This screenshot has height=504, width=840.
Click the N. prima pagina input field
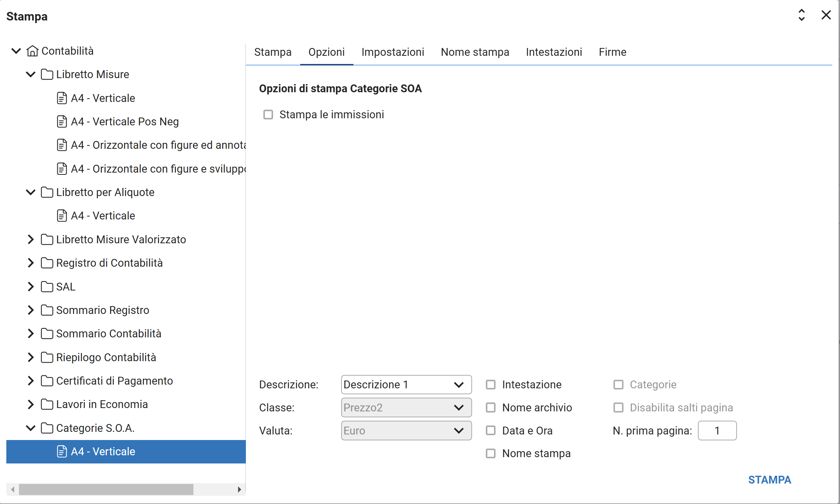point(717,431)
